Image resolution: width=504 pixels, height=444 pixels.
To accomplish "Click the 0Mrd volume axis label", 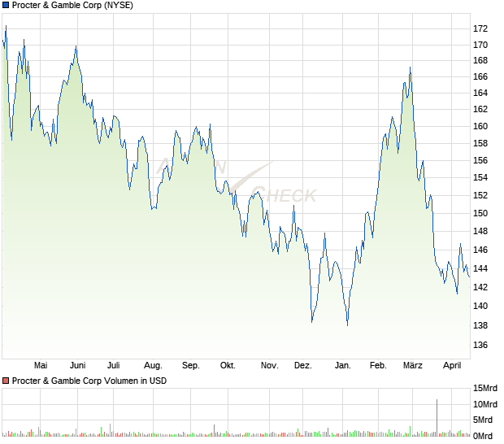I will [483, 437].
